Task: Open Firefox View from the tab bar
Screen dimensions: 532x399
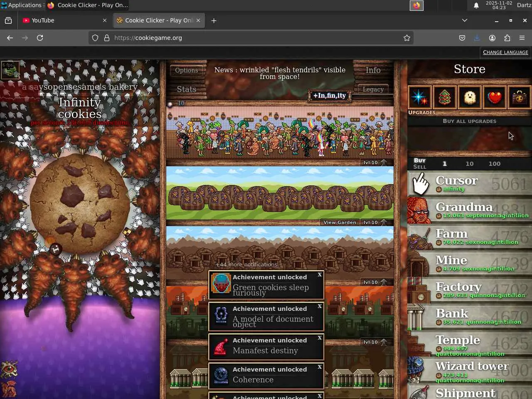Action: [8, 20]
